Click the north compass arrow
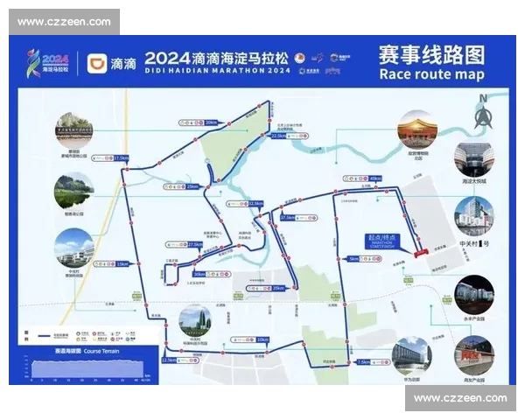 (483, 116)
